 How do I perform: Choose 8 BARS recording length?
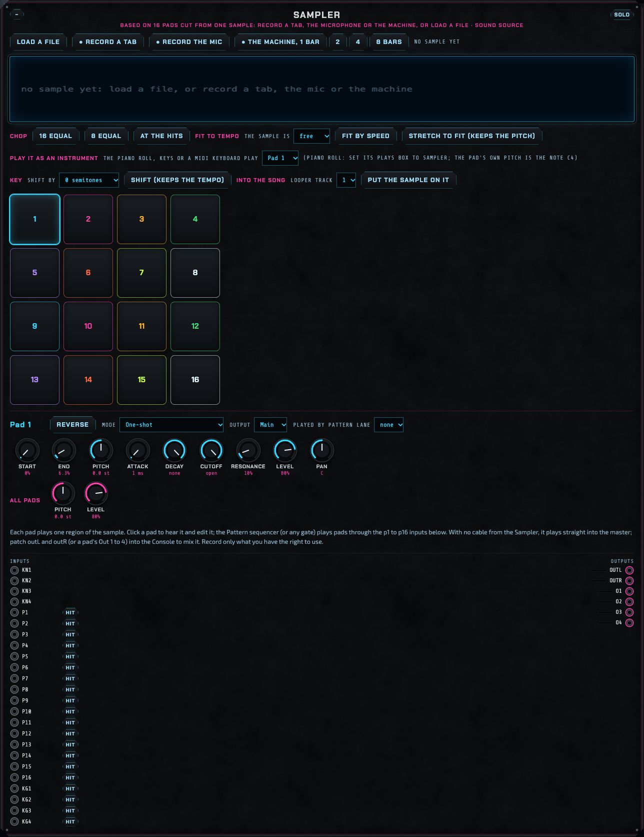coord(389,42)
